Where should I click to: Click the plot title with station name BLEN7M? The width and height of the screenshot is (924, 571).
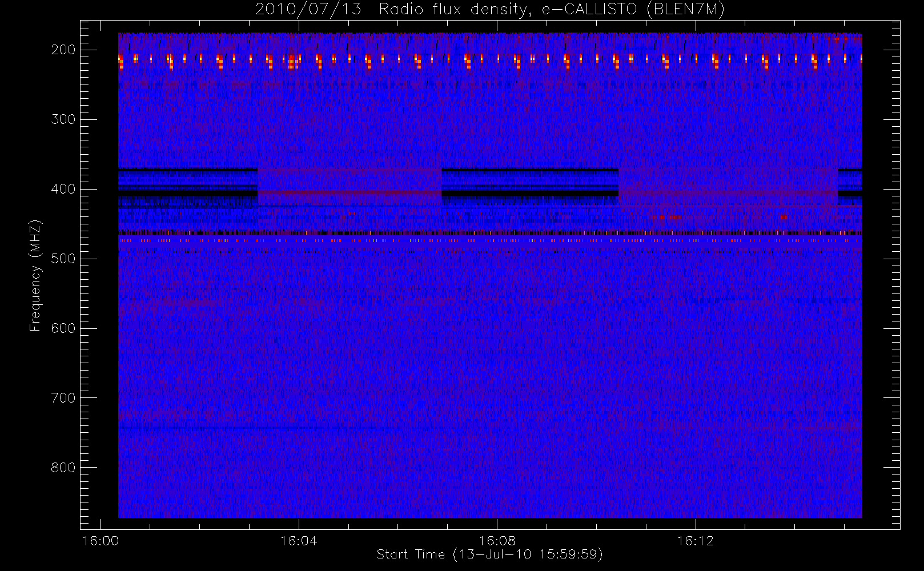tap(490, 10)
